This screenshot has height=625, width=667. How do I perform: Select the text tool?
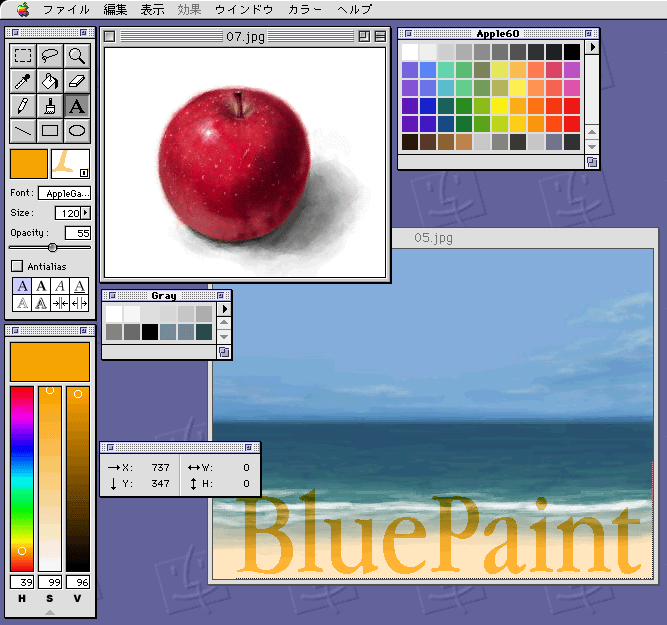77,106
